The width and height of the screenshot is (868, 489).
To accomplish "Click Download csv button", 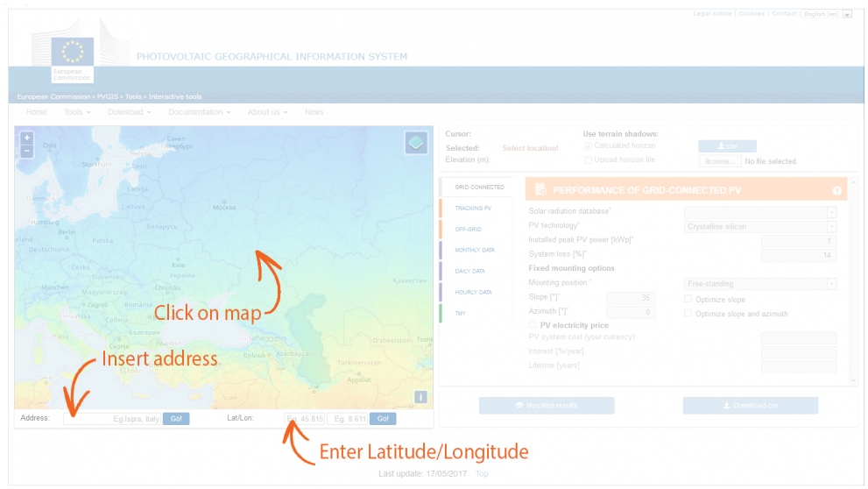I will pyautogui.click(x=750, y=406).
